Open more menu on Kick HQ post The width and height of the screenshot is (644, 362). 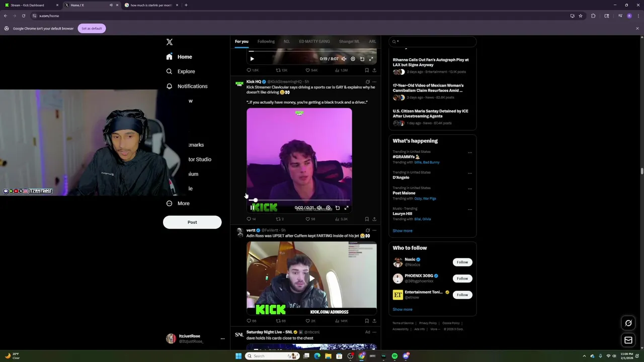click(374, 81)
